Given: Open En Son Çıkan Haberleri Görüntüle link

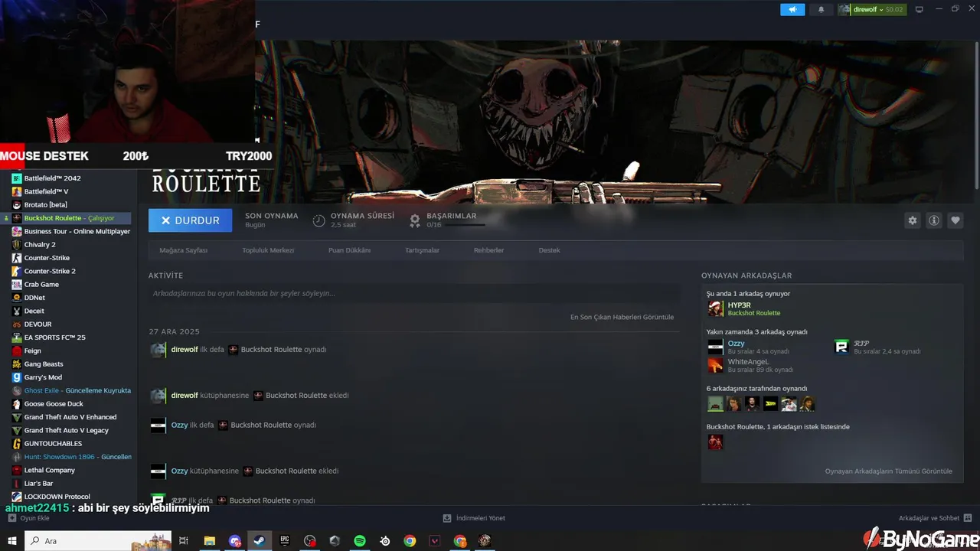Looking at the screenshot, I should (622, 317).
